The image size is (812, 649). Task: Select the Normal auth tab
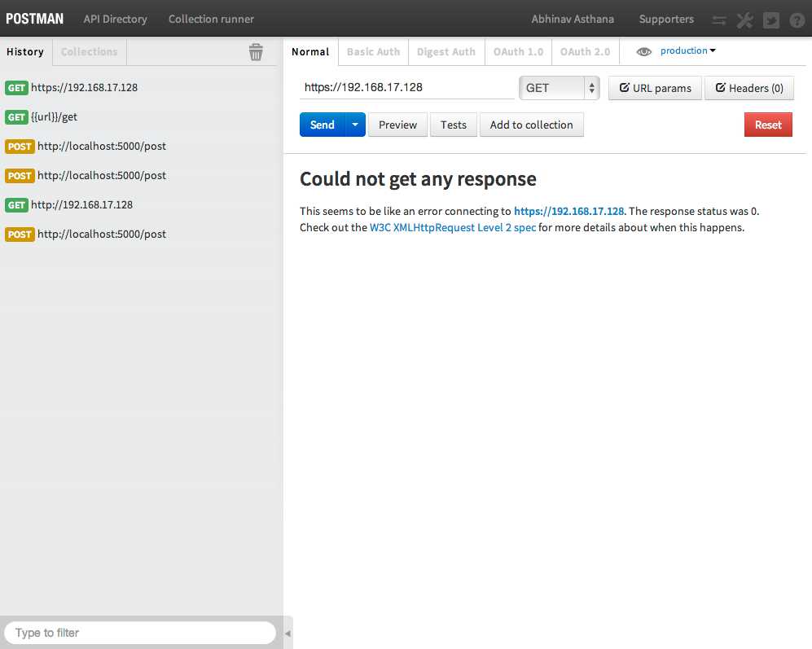310,52
